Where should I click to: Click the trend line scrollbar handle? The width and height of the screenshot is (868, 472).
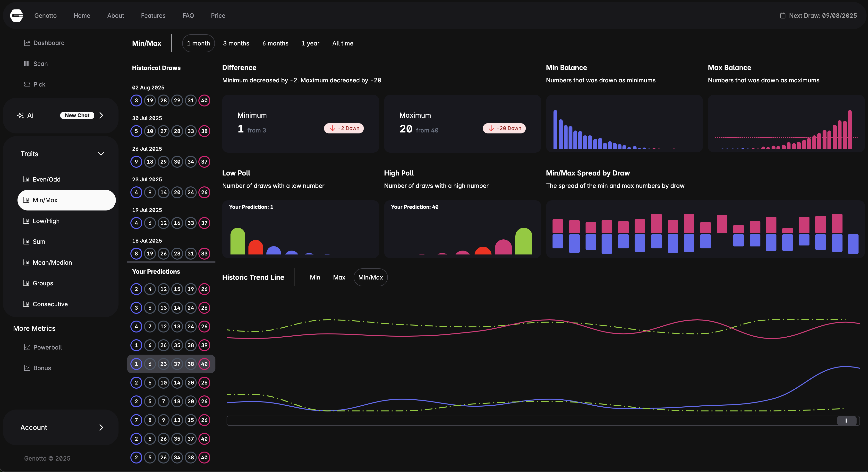(x=846, y=420)
